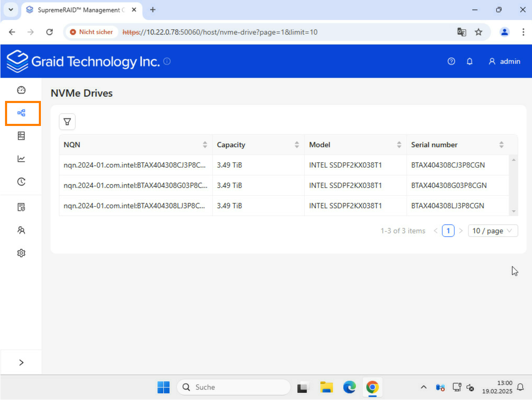Screen dimensions: 532x400
Task: Click the filter funnel button
Action: coord(67,122)
